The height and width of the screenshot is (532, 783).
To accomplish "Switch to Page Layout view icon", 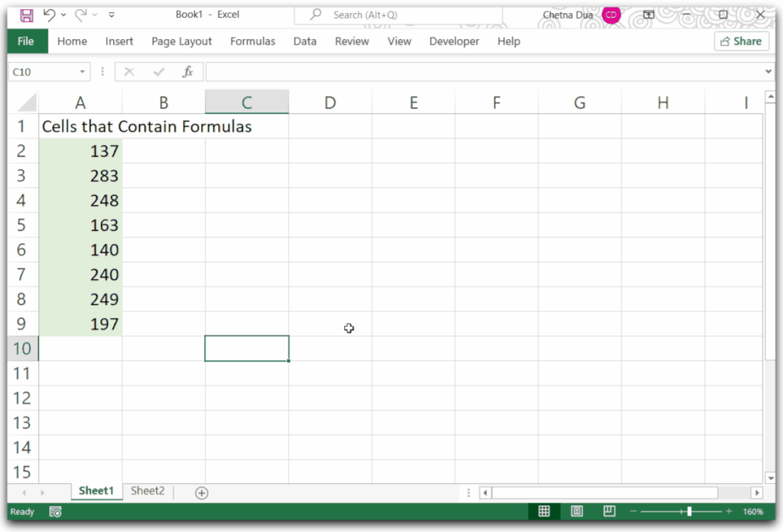I will click(x=577, y=511).
